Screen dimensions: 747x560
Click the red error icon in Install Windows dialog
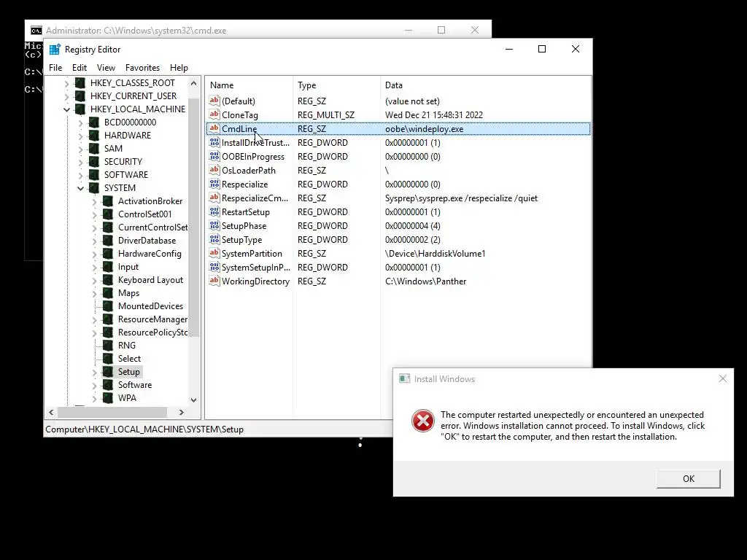[422, 421]
